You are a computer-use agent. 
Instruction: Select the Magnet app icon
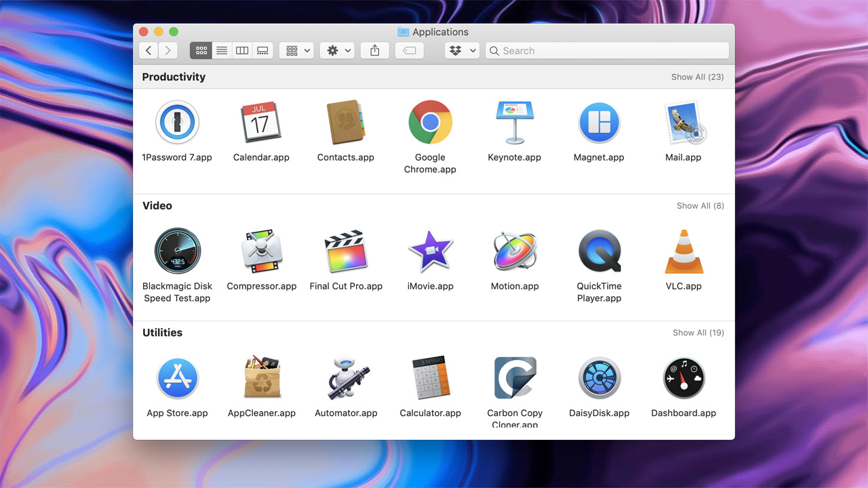point(599,123)
